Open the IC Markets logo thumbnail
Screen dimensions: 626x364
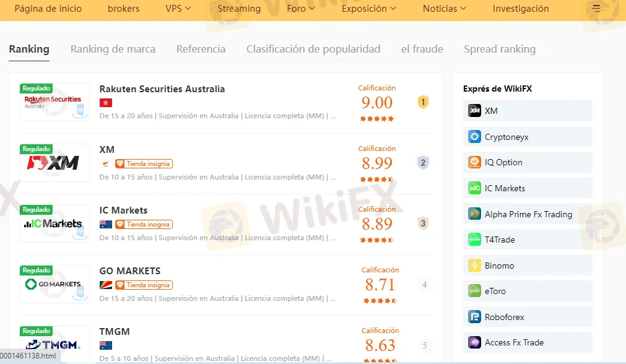pyautogui.click(x=54, y=223)
